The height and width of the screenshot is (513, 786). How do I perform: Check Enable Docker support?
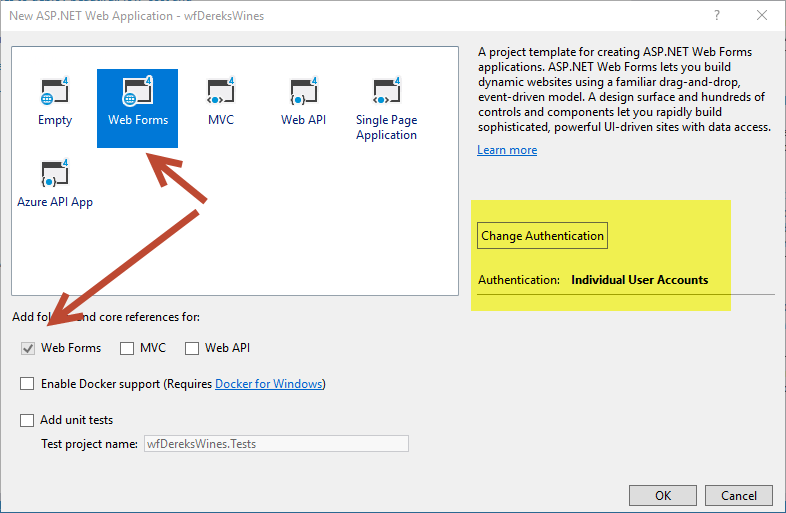coord(27,384)
